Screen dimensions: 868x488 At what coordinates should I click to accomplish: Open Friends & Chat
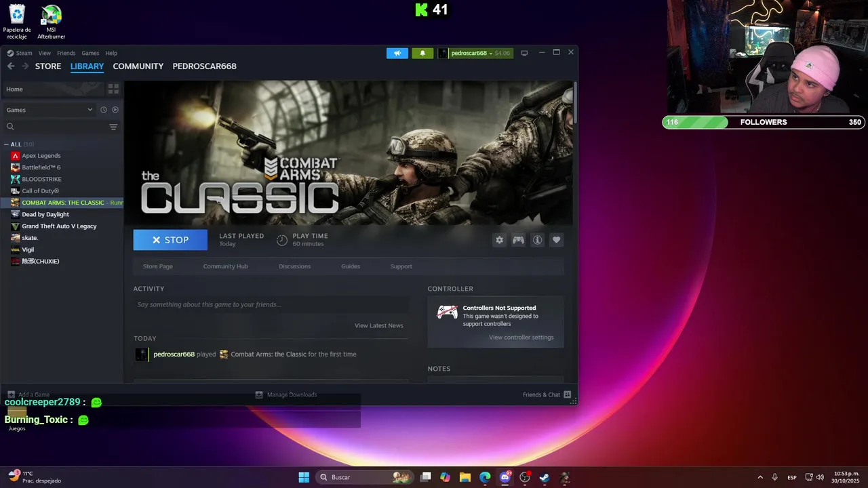click(x=547, y=394)
